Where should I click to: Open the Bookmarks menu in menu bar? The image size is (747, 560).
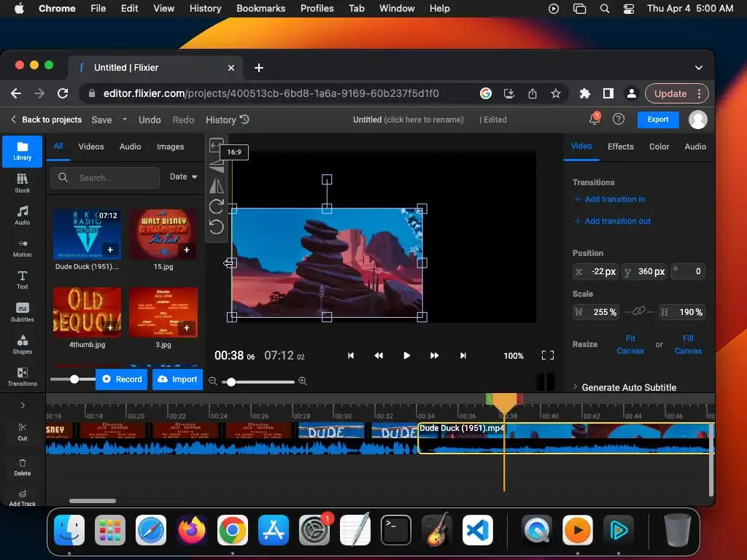pyautogui.click(x=260, y=8)
